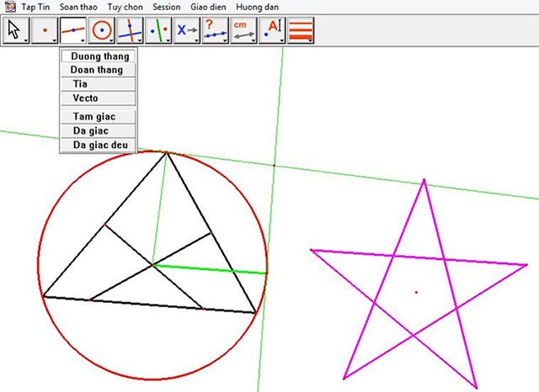The height and width of the screenshot is (392, 539).
Task: Click the Line tool icon
Action: click(73, 31)
